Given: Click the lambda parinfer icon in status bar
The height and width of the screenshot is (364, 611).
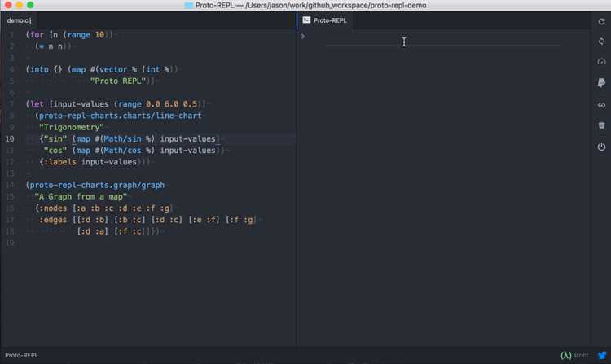Looking at the screenshot, I should click(x=566, y=355).
